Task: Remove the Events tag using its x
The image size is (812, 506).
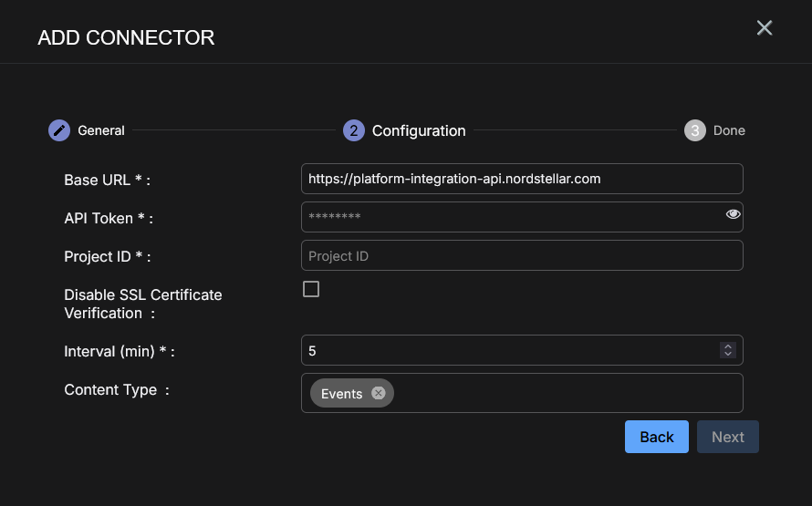Action: (x=379, y=394)
